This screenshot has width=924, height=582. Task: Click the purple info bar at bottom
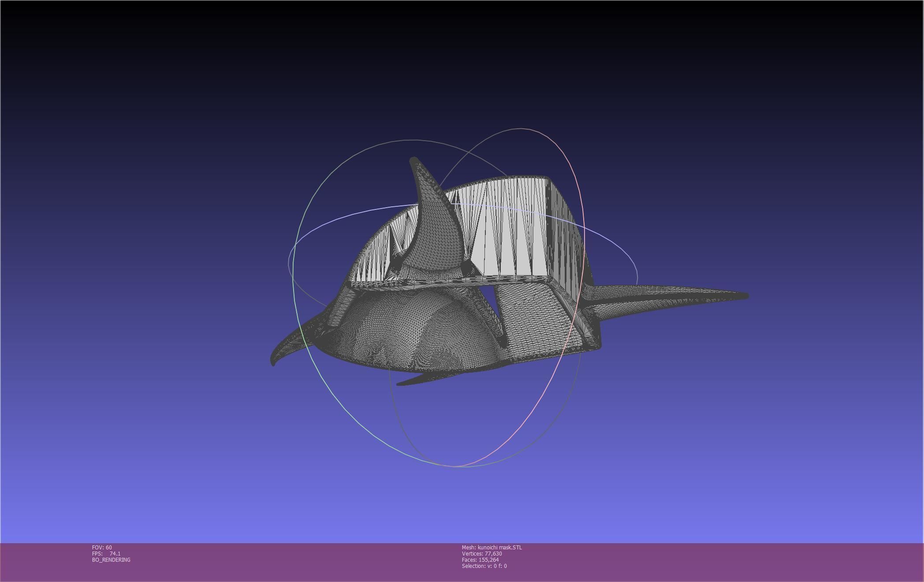pos(705,562)
